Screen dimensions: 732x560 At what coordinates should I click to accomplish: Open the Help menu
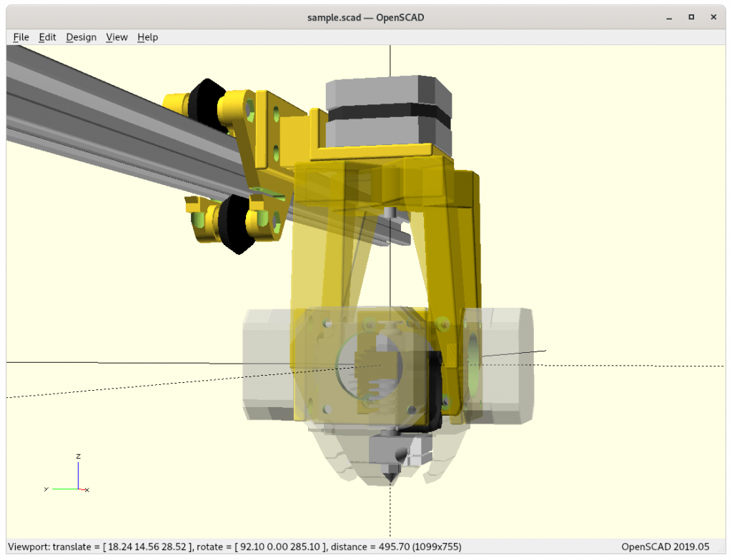tap(147, 37)
